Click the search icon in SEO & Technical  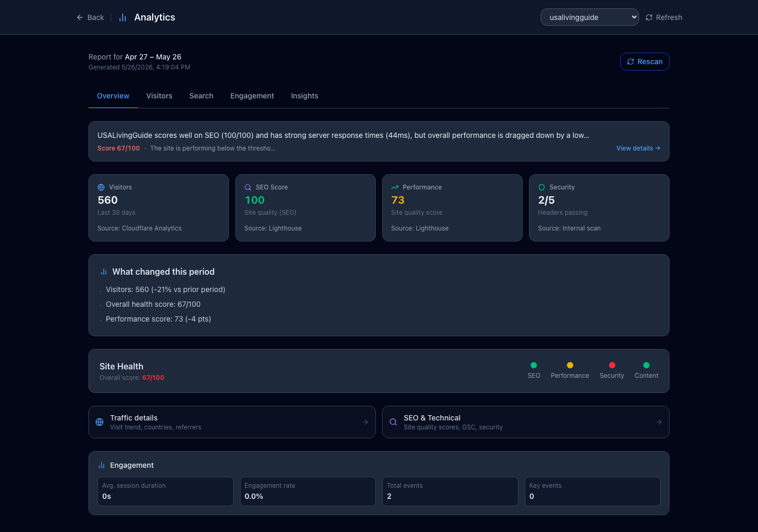point(393,422)
